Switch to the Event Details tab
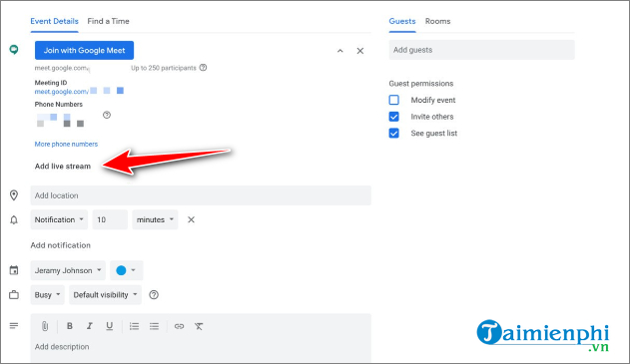Viewport: 630px width, 364px height. (x=54, y=21)
